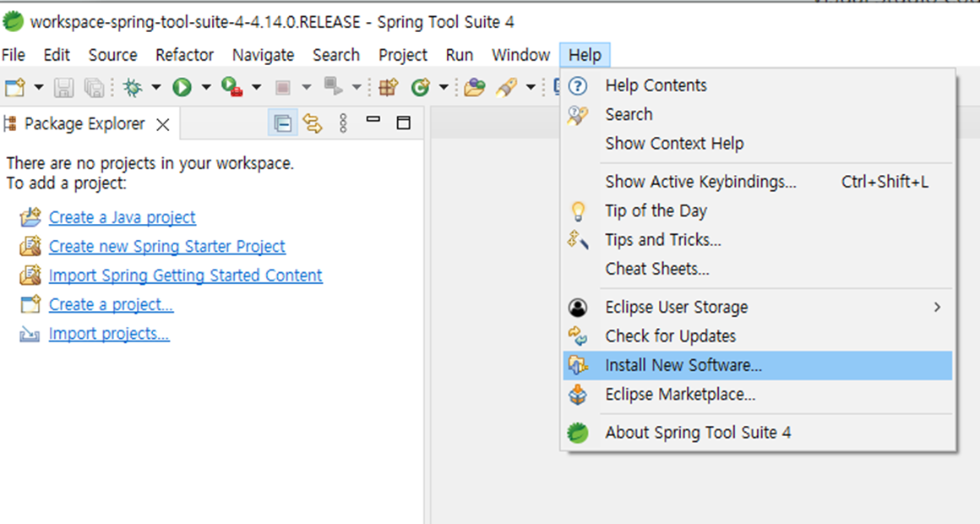Open the New file dropdown arrow
This screenshot has width=980, height=524.
tap(38, 87)
